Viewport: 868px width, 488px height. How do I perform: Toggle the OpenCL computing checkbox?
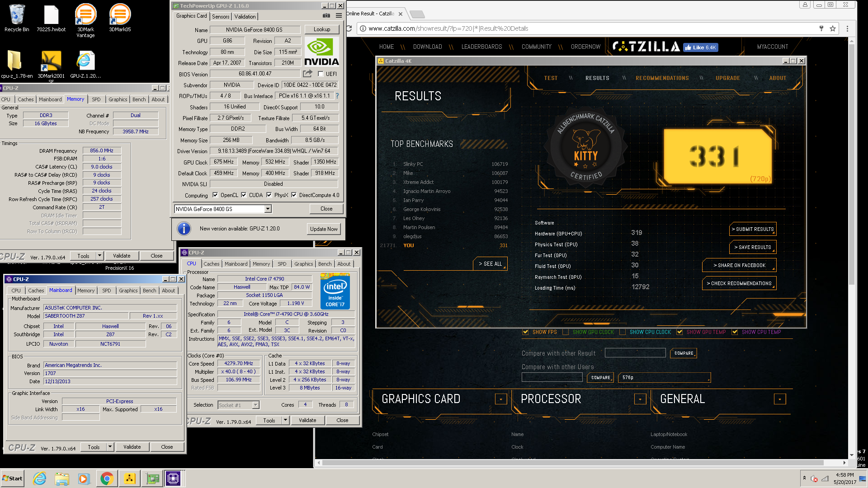pyautogui.click(x=215, y=195)
